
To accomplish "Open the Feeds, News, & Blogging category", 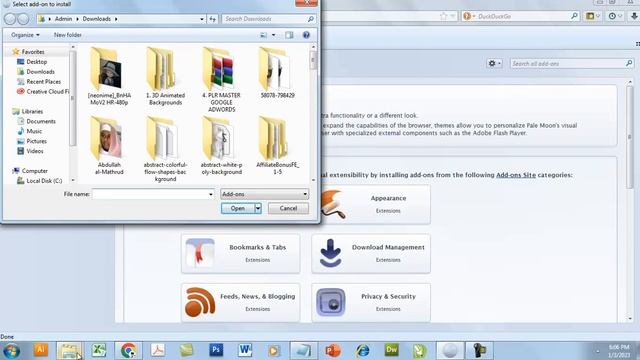I will [x=241, y=302].
